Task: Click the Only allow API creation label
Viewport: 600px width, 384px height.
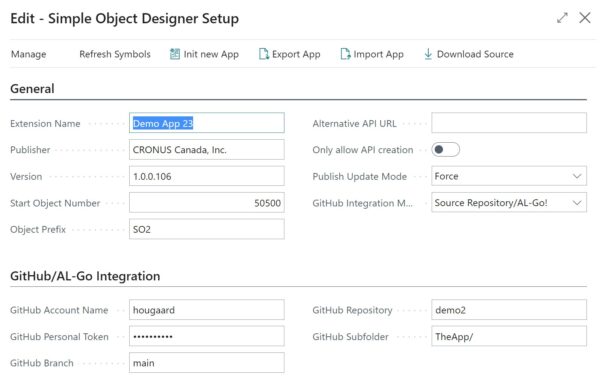Action: coord(363,150)
